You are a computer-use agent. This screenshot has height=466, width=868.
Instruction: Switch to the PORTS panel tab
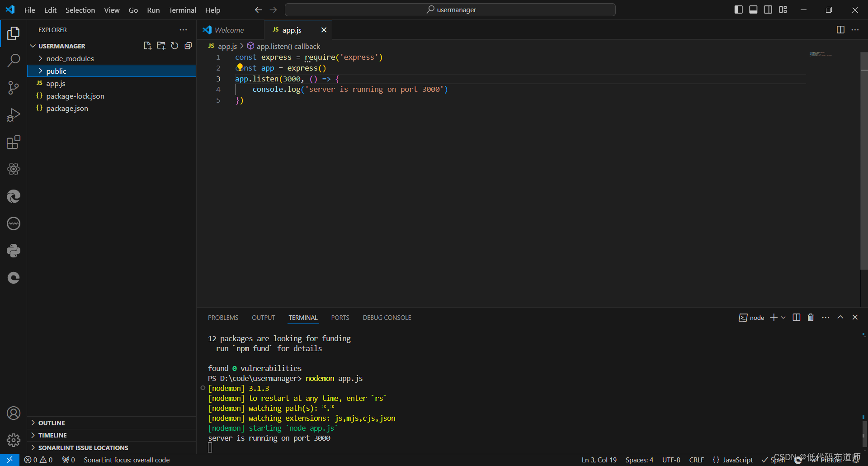pyautogui.click(x=340, y=318)
